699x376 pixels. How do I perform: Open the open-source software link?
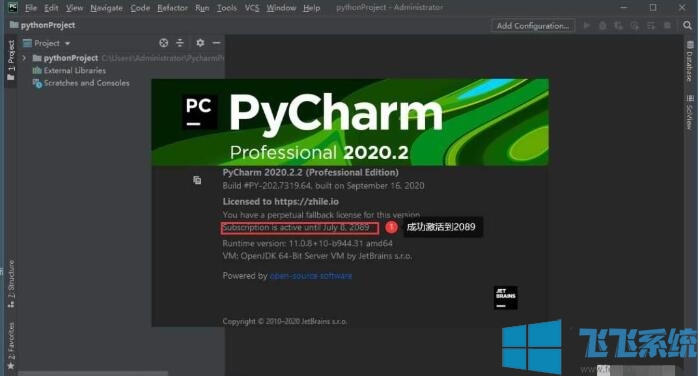(x=311, y=276)
